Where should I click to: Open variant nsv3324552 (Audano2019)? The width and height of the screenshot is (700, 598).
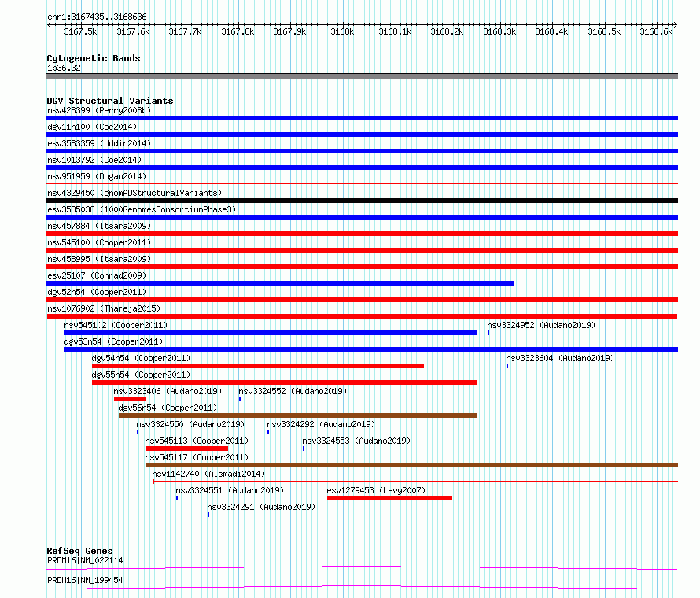[293, 391]
